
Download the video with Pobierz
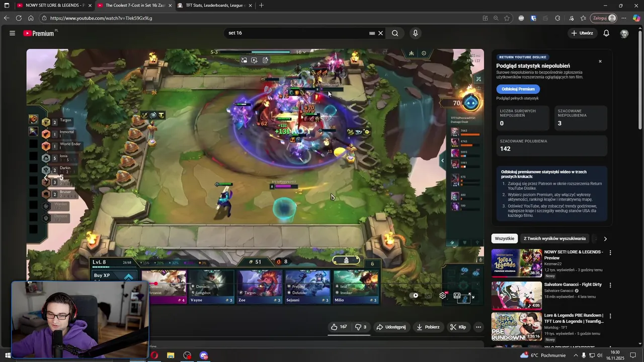428,327
